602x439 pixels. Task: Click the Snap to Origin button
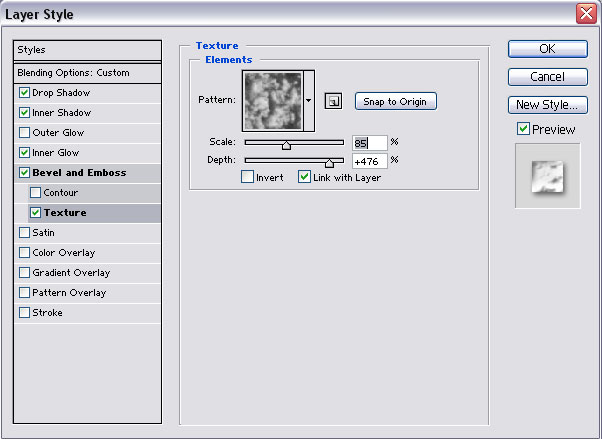click(x=396, y=101)
